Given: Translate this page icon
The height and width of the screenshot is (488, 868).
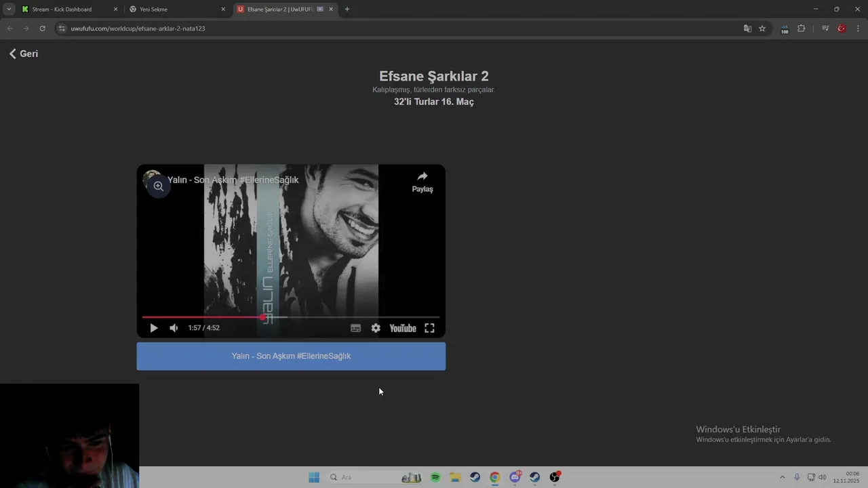Looking at the screenshot, I should [x=747, y=28].
